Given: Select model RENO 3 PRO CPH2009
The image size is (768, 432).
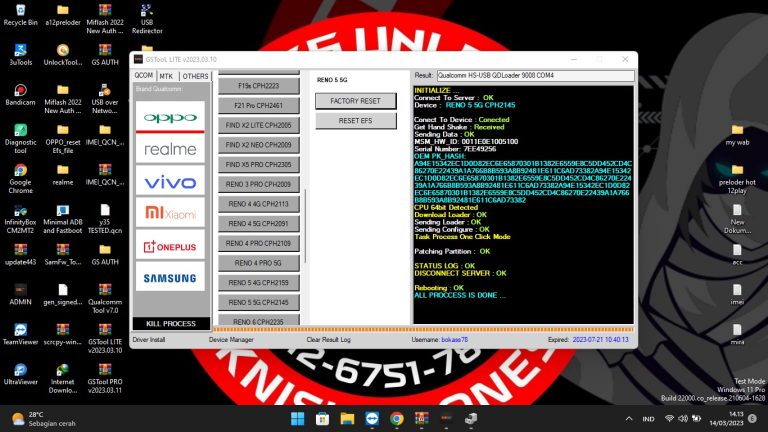Looking at the screenshot, I should (x=259, y=184).
